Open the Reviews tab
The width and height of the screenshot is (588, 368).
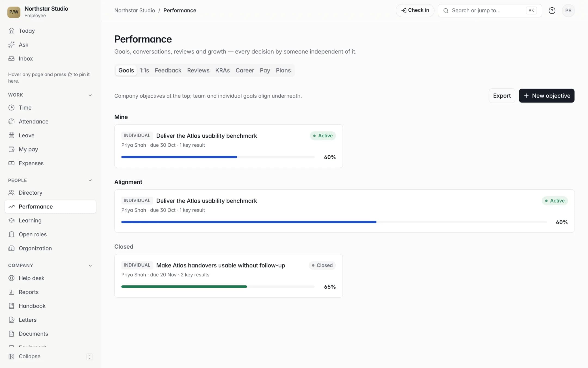[198, 70]
